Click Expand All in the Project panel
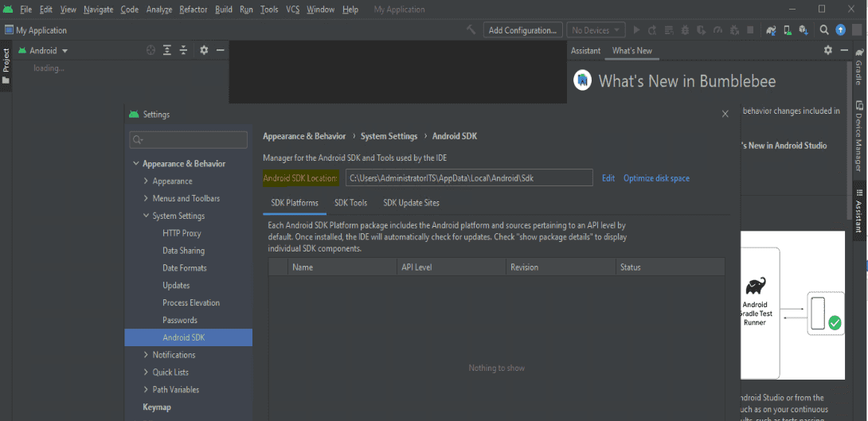Screen dimensions: 868x421 167,50
